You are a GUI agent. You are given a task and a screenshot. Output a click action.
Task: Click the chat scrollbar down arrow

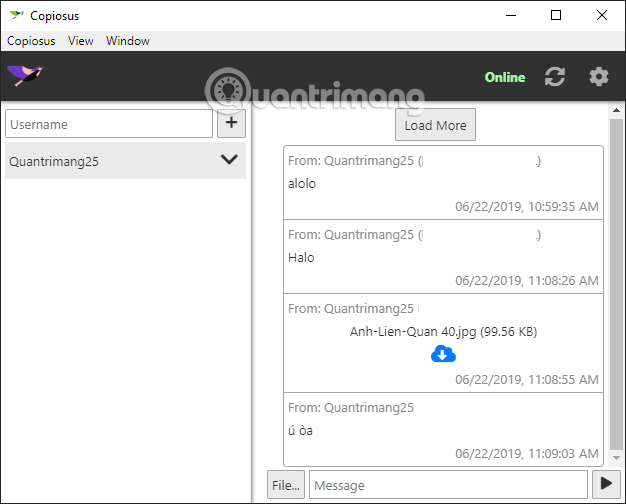pyautogui.click(x=616, y=458)
